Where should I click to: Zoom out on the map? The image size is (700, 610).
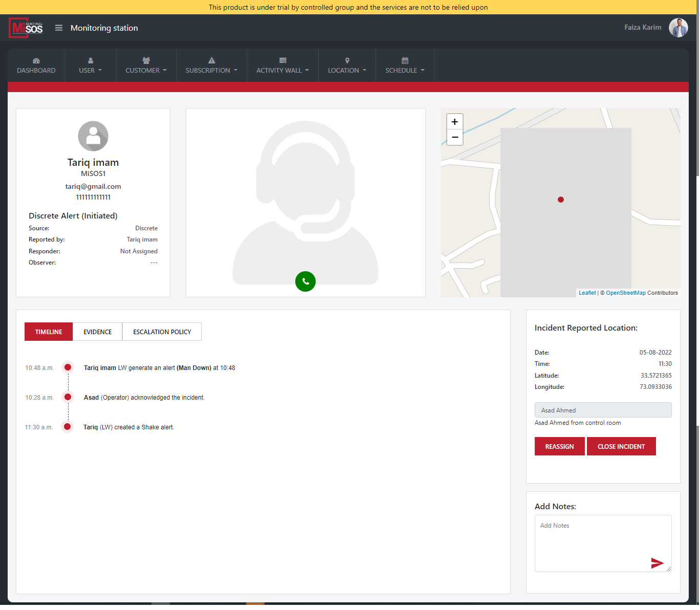tap(454, 137)
